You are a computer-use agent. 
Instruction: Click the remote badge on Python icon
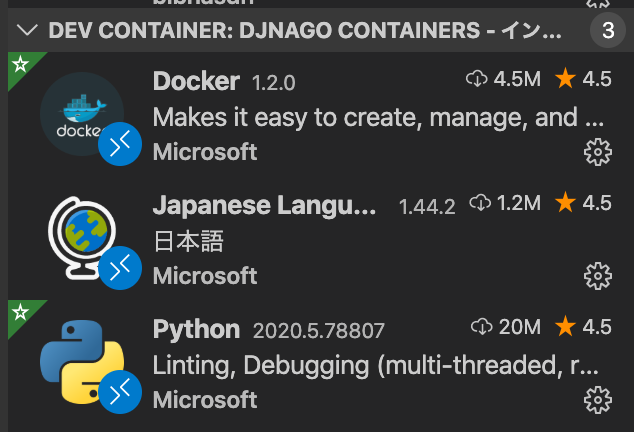click(120, 392)
